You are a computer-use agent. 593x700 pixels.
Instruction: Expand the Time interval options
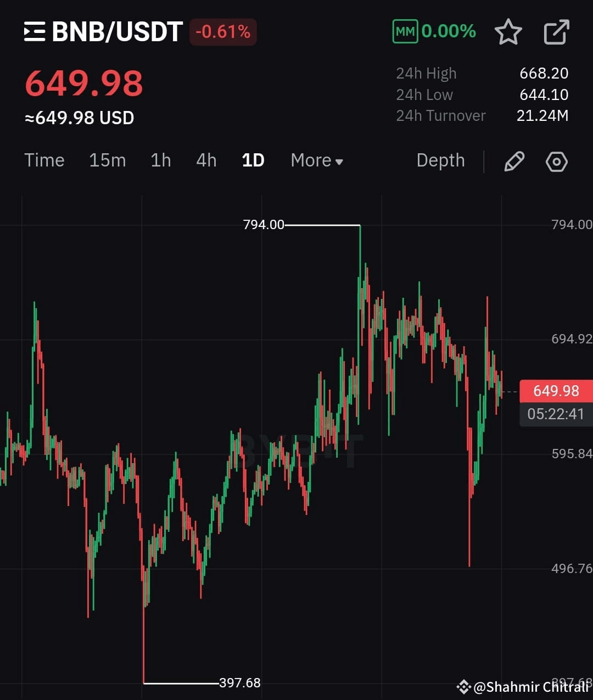click(x=44, y=160)
